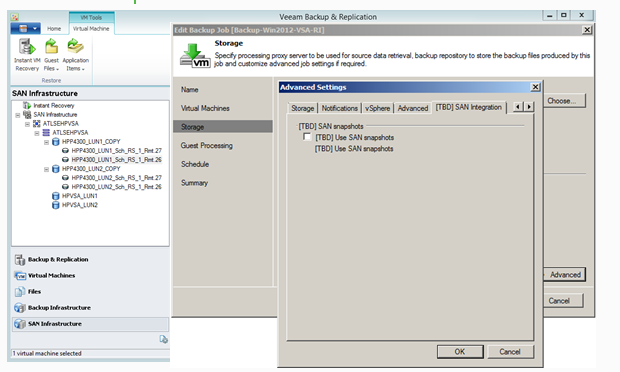Switch to the vSphere tab
This screenshot has width=620, height=372.
[x=377, y=108]
